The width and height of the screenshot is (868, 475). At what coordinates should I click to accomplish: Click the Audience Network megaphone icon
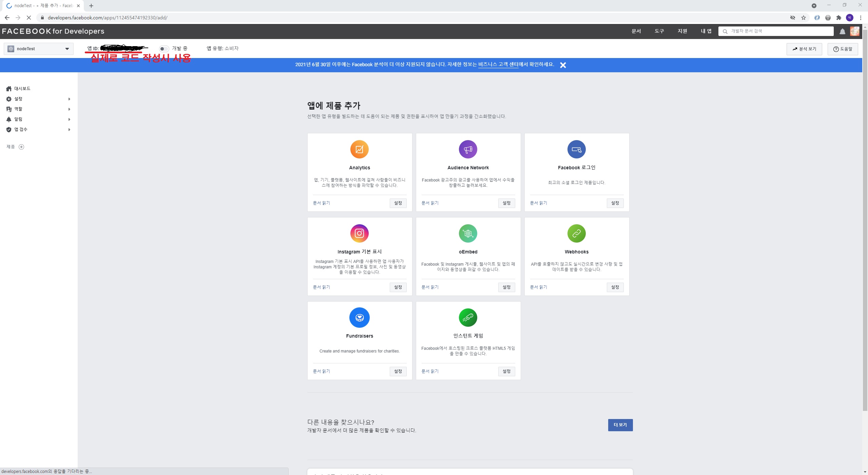tap(468, 149)
